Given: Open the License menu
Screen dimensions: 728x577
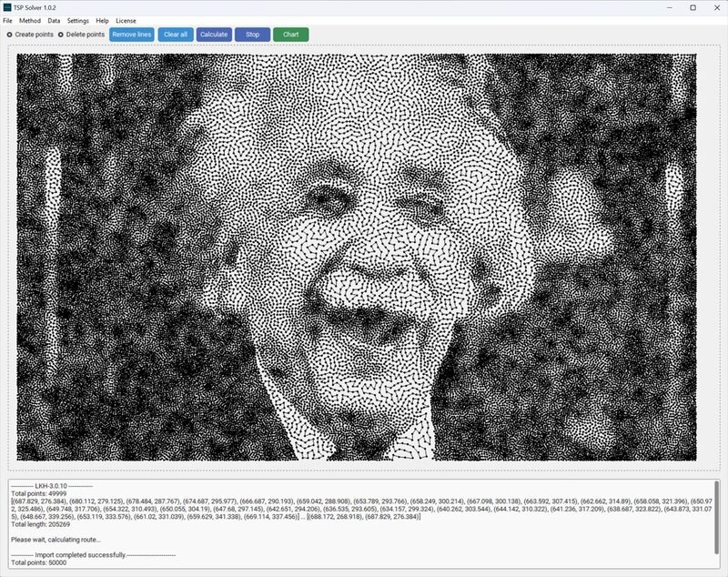Looking at the screenshot, I should click(126, 20).
